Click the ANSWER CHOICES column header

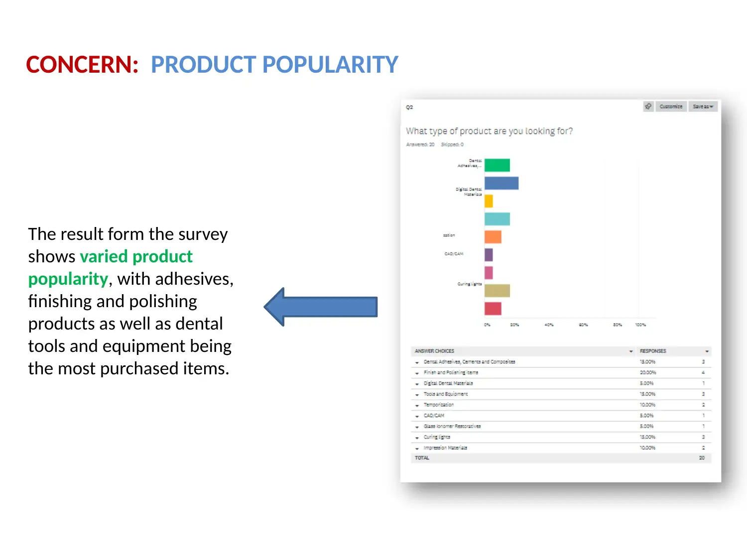pos(434,351)
